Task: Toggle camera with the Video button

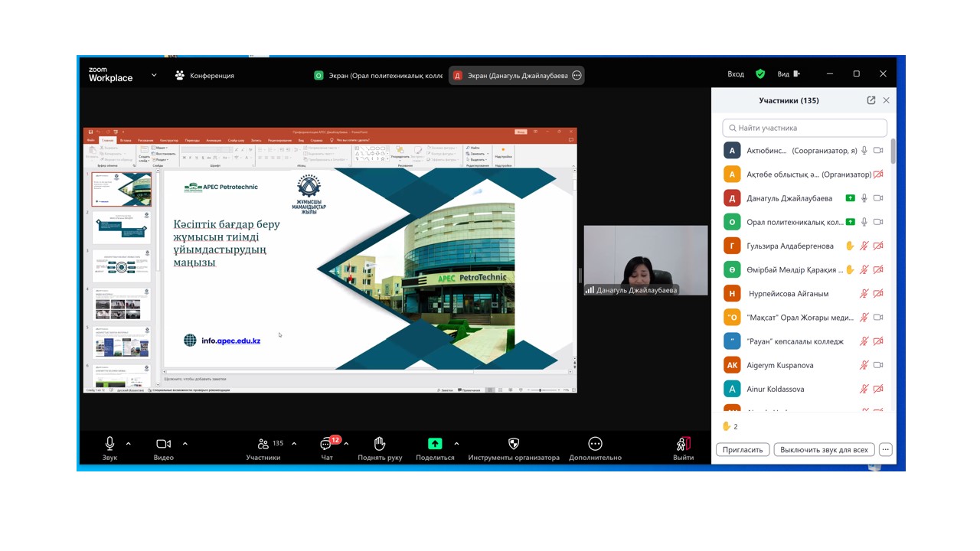Action: (x=163, y=444)
